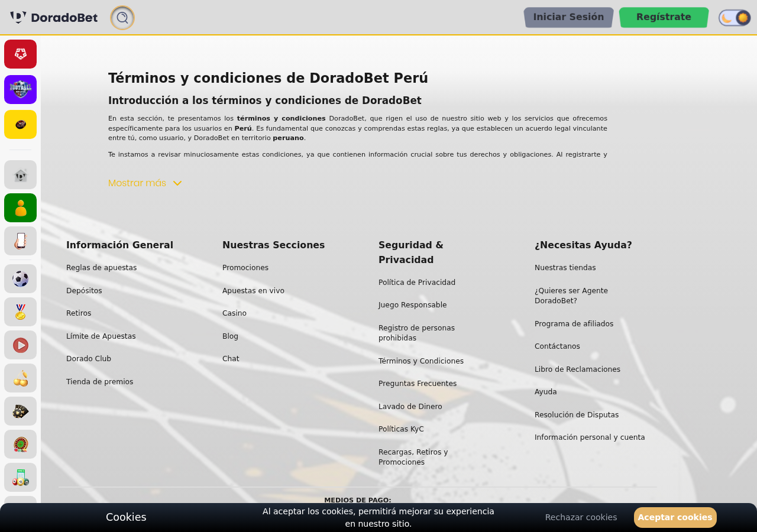Click the Regístrate button
Image resolution: width=757 pixels, height=532 pixels.
coord(664,17)
